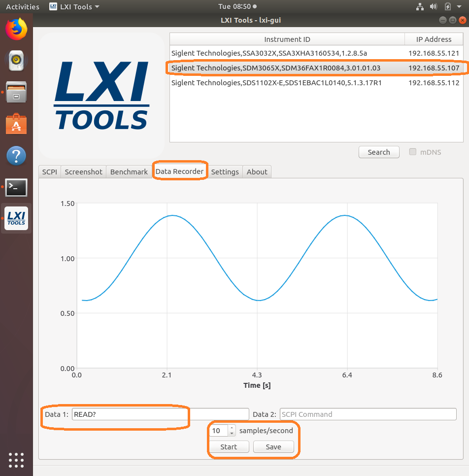
Task: Show Applications grid button
Action: 16,459
